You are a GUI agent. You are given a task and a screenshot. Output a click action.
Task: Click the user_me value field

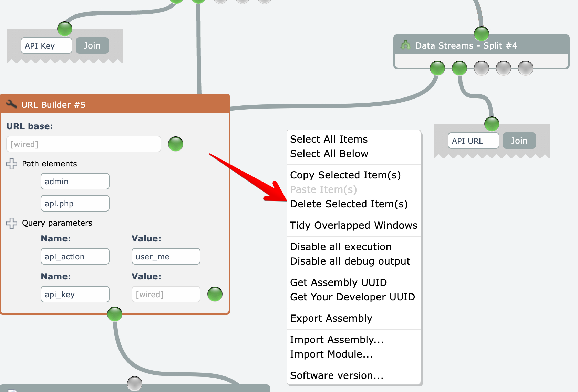tap(166, 257)
